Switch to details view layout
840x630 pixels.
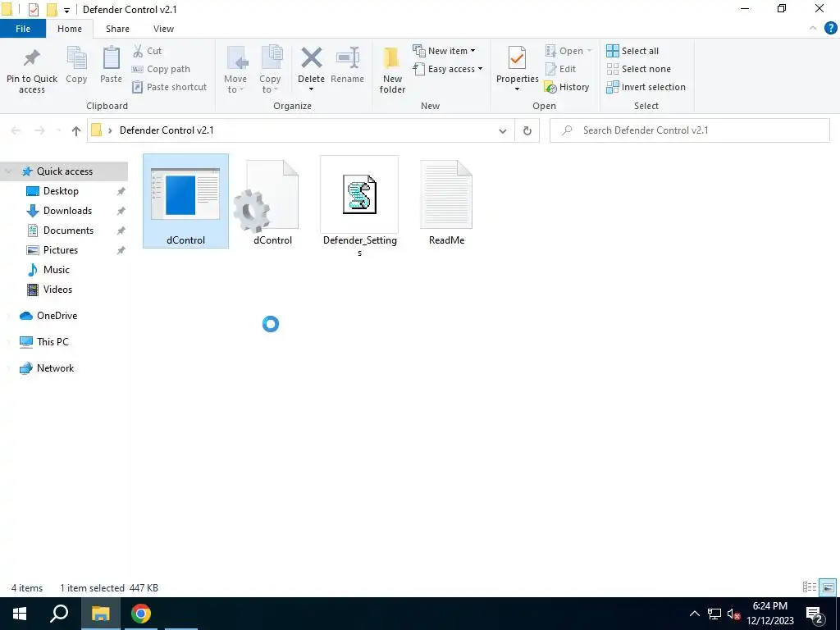point(810,587)
